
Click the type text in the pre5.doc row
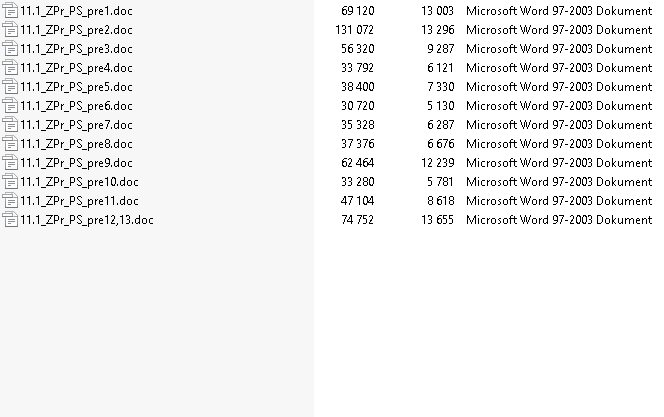tap(559, 87)
